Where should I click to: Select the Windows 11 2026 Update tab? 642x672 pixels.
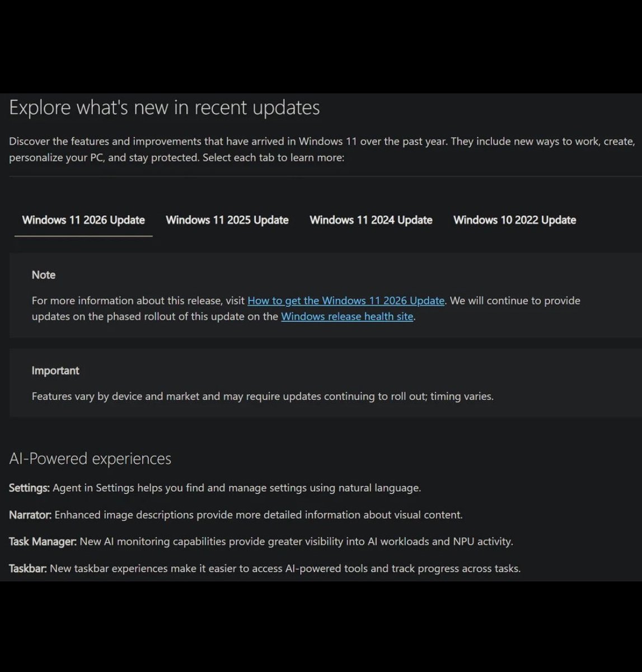83,220
